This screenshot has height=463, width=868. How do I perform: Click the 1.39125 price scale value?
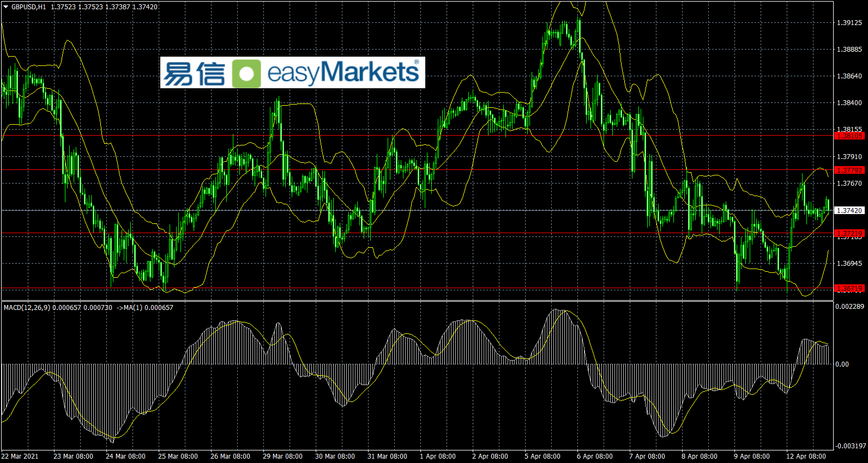(849, 23)
